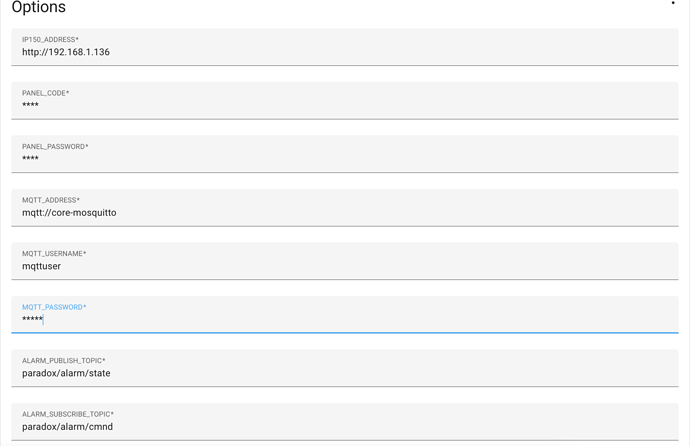Click the Options heading
Viewport: 690px width, 446px height.
39,8
